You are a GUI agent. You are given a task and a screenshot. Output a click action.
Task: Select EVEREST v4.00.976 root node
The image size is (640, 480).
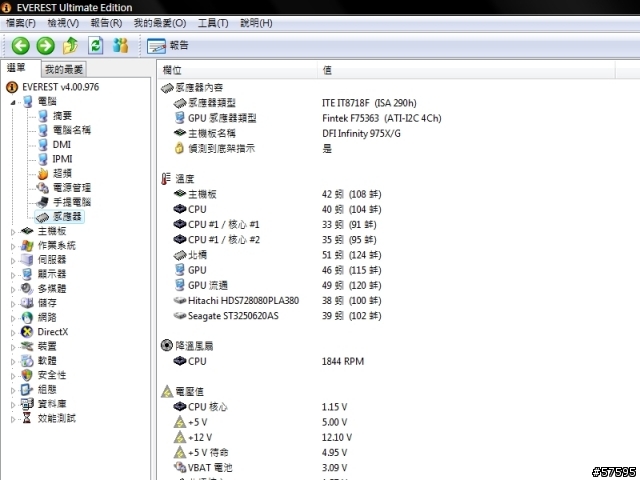pyautogui.click(x=60, y=87)
